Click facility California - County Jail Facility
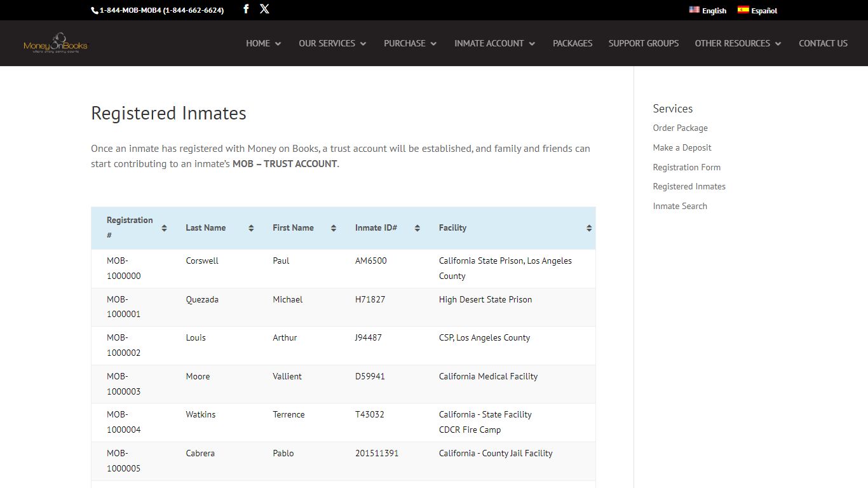Viewport: 868px width, 488px height. [x=496, y=453]
